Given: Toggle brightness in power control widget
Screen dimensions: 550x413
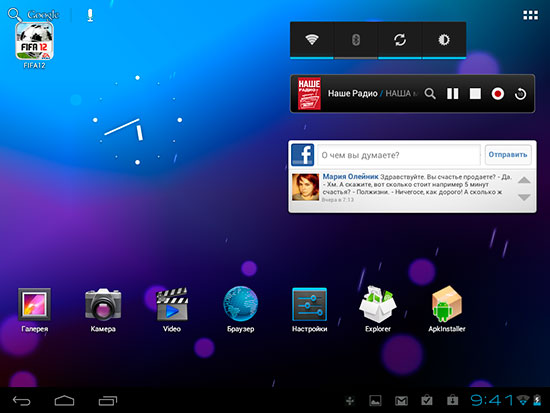Looking at the screenshot, I should coord(444,40).
